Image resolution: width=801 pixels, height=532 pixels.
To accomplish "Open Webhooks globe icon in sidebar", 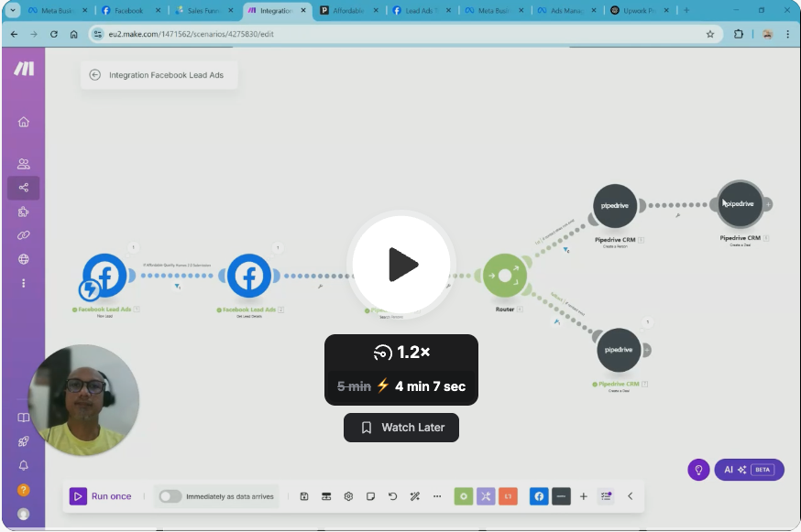I will click(24, 259).
